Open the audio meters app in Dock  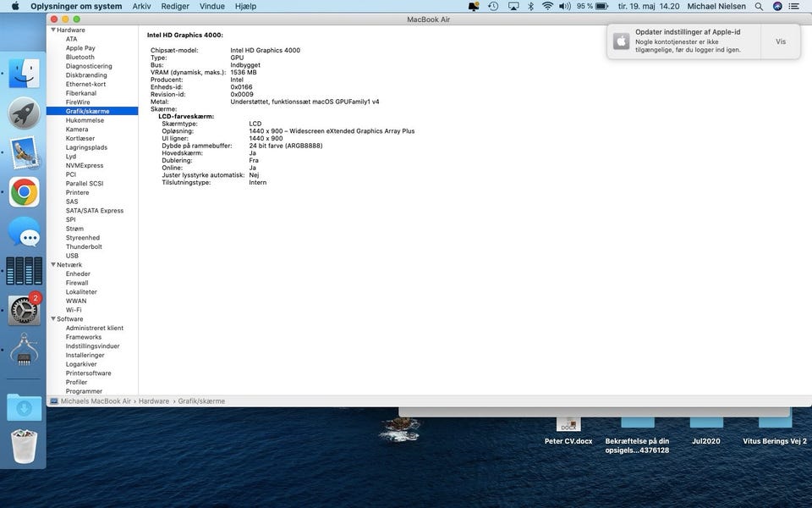pos(24,271)
